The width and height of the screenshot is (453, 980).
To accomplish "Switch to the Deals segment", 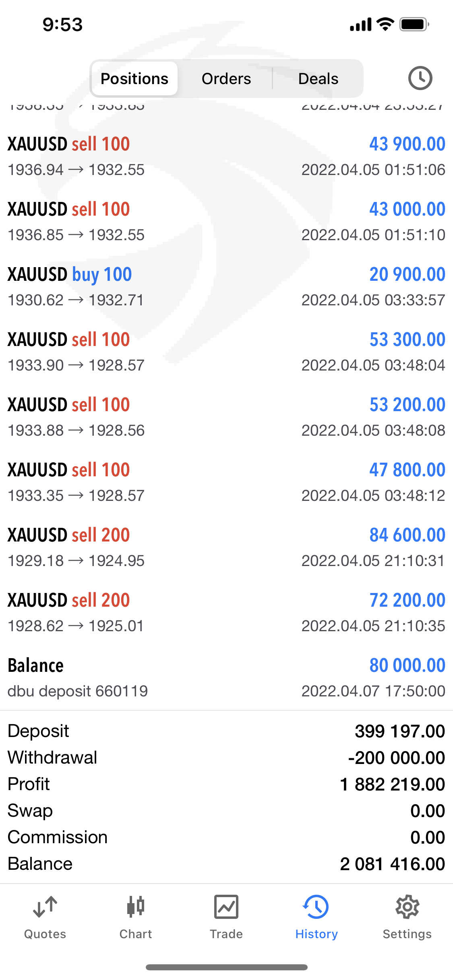I will click(318, 78).
